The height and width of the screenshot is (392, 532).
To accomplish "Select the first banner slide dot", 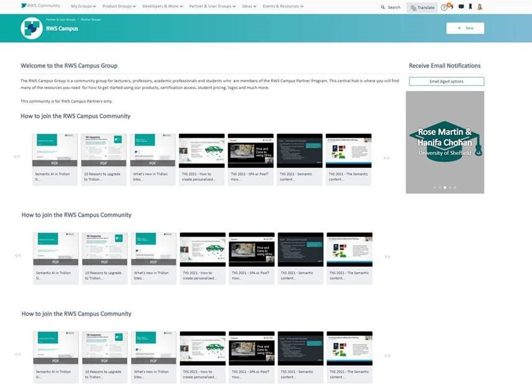I will tap(435, 187).
